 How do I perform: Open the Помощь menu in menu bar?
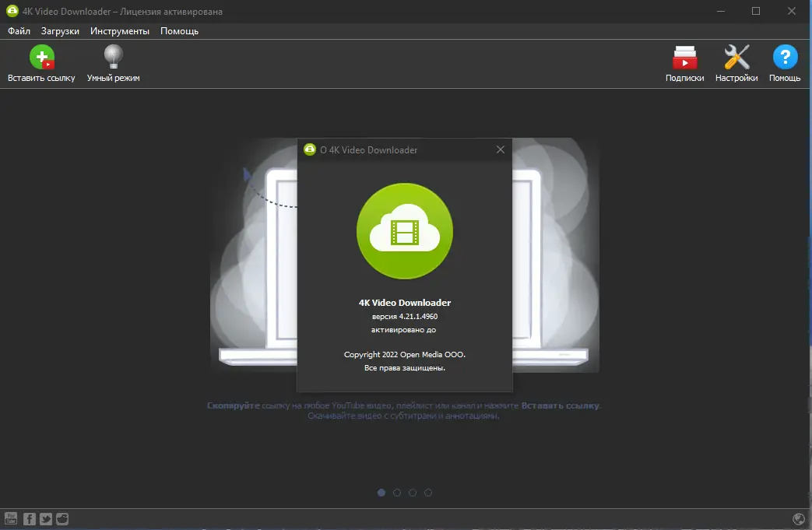pos(179,31)
